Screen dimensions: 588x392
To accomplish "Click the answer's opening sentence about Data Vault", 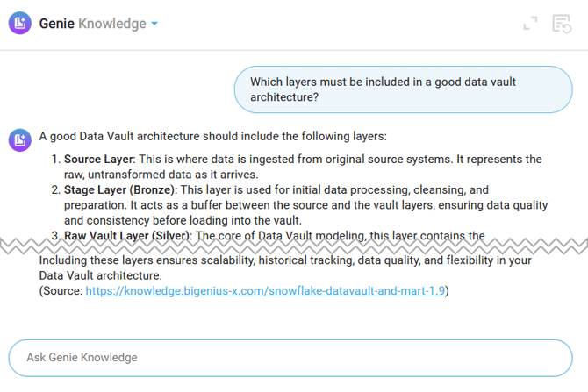I will coord(212,136).
